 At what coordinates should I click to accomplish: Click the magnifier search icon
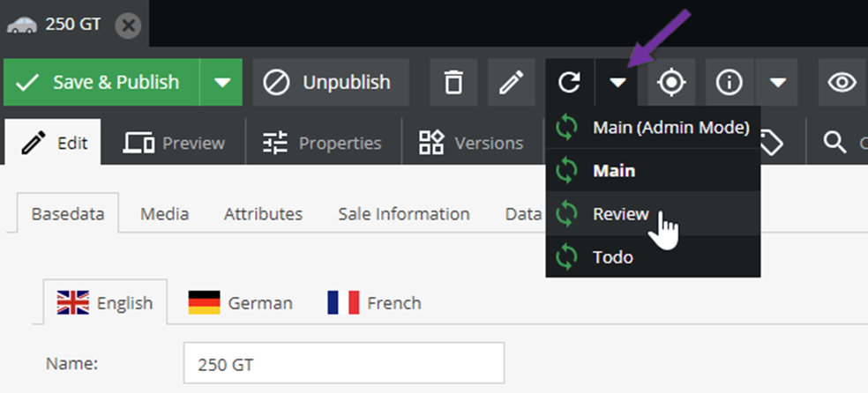coord(834,143)
